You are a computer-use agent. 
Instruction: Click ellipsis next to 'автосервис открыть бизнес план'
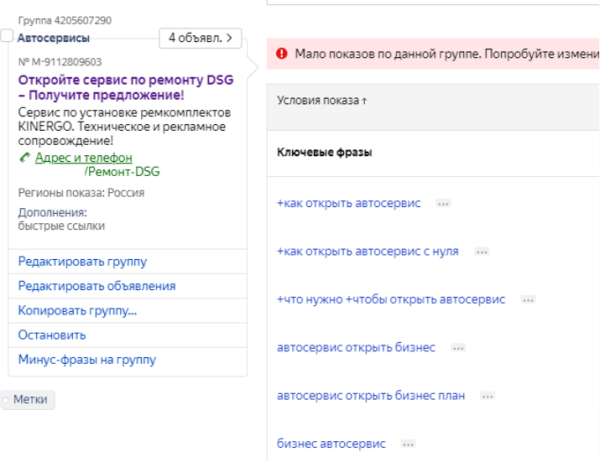487,396
